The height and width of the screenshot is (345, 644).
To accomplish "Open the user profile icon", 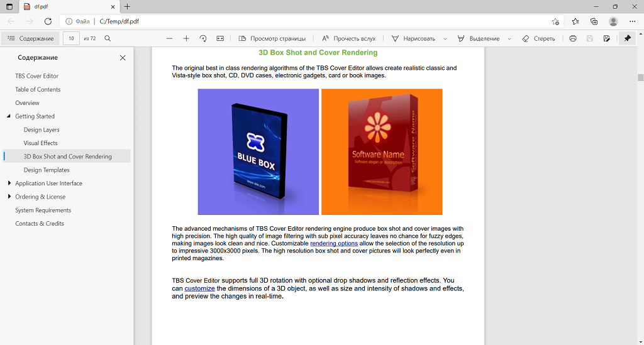I will pos(613,21).
